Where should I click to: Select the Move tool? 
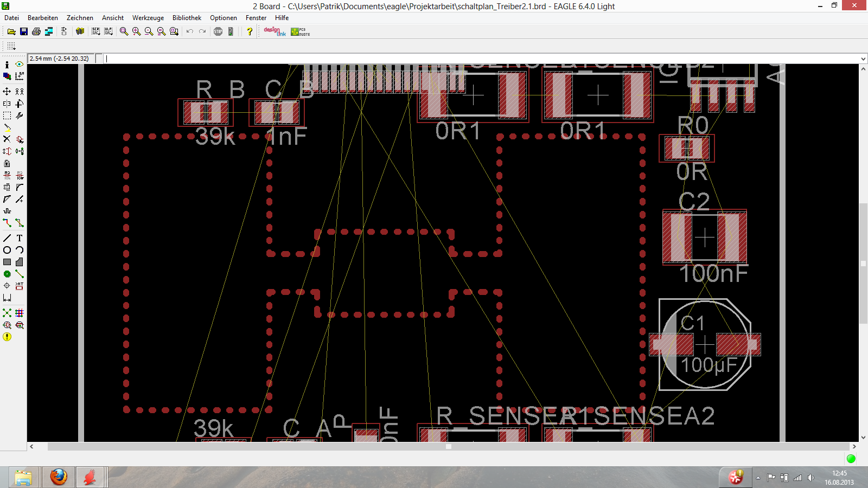7,92
